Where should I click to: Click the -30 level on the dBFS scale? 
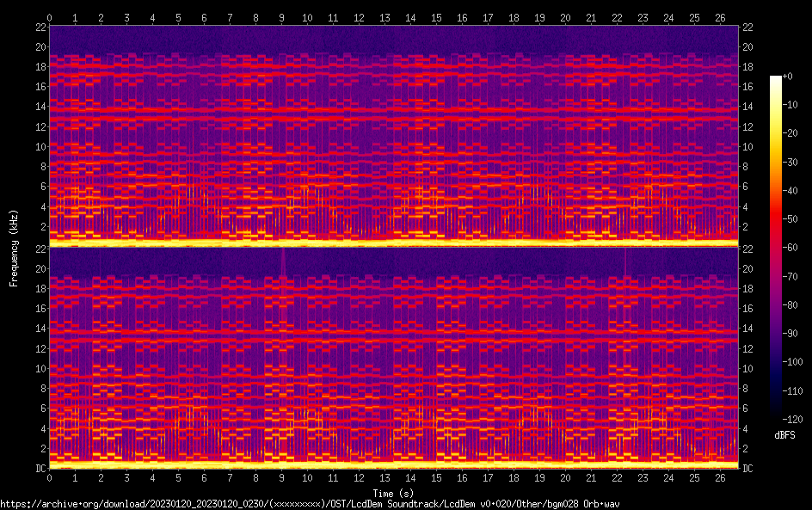(x=789, y=163)
